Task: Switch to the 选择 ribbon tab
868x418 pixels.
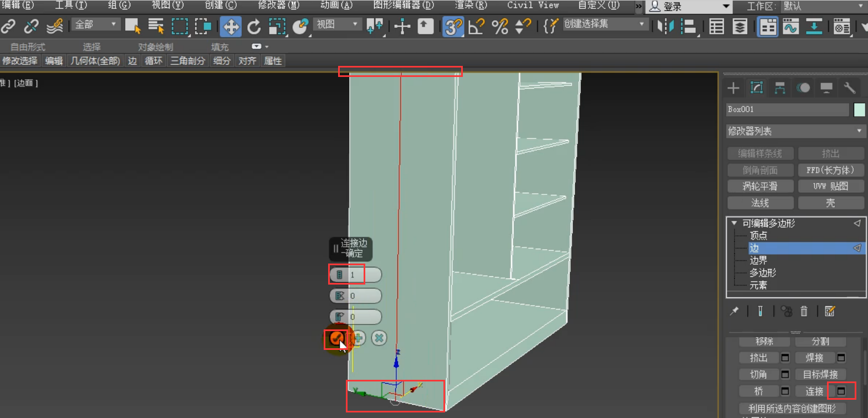Action: [93, 47]
